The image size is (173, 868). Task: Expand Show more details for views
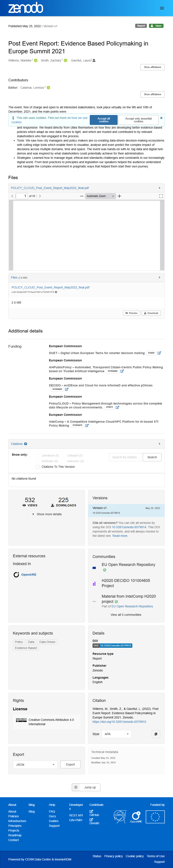(x=47, y=514)
